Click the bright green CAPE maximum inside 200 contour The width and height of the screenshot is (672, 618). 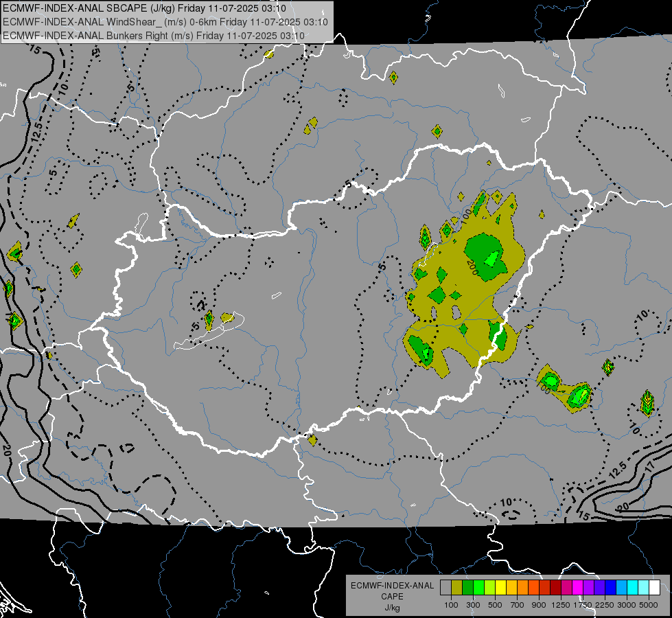pos(491,259)
